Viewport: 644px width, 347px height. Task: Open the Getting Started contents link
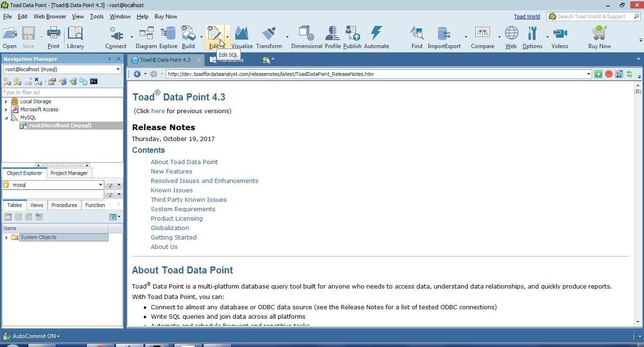click(x=173, y=237)
